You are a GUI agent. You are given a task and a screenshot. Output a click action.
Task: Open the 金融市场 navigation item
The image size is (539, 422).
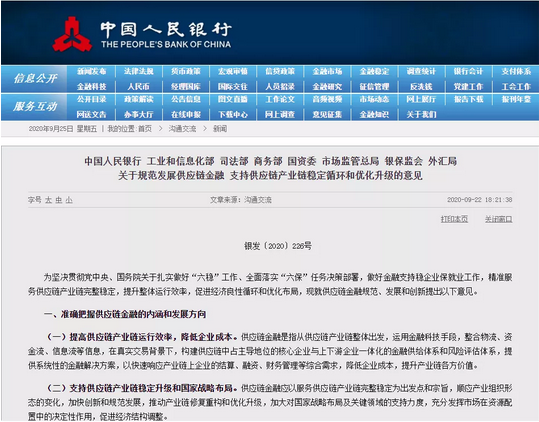tap(327, 71)
